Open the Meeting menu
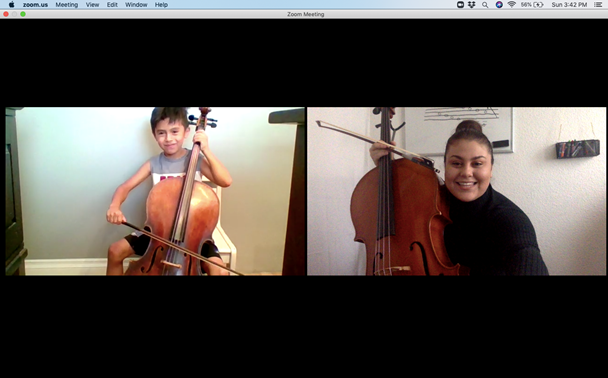The height and width of the screenshot is (378, 608). coord(67,5)
